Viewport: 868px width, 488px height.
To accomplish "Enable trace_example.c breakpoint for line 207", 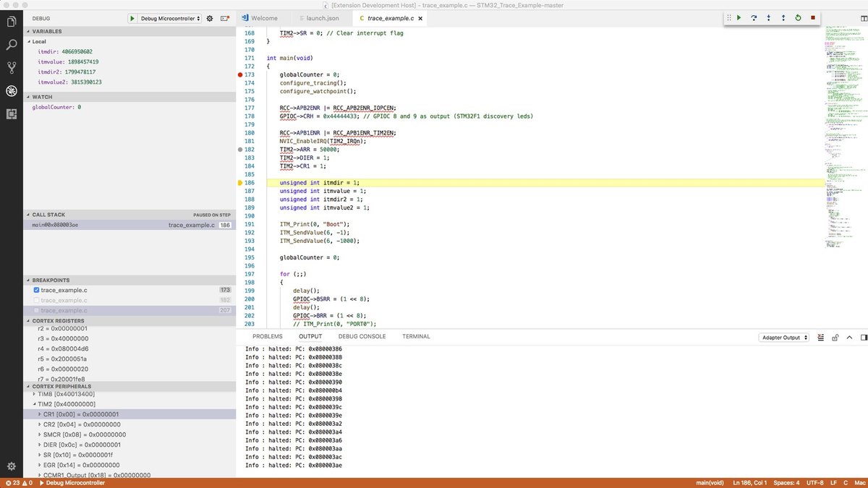I will [37, 310].
